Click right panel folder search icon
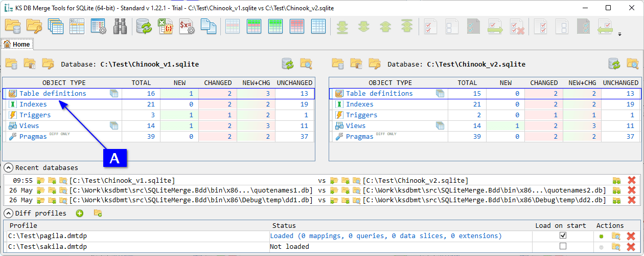The height and width of the screenshot is (256, 644). pyautogui.click(x=633, y=64)
